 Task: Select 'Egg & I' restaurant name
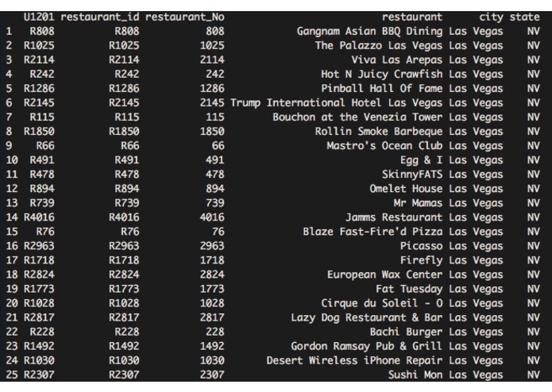point(421,160)
